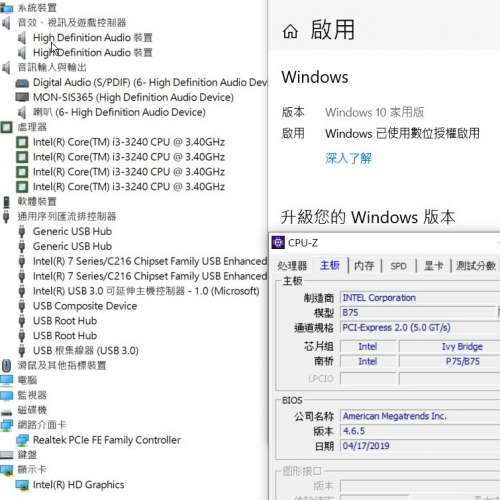Click the Realtek PCIe FE controller icon

22,440
